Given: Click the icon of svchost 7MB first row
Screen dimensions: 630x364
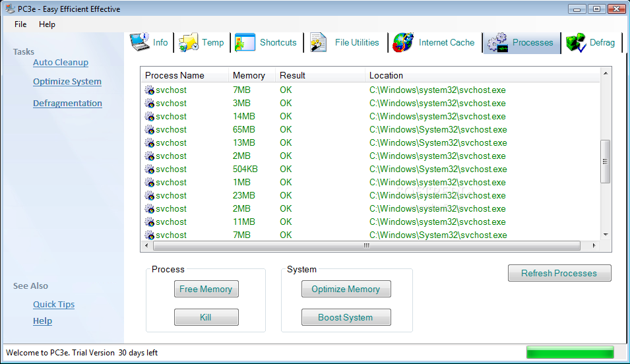Looking at the screenshot, I should (150, 90).
